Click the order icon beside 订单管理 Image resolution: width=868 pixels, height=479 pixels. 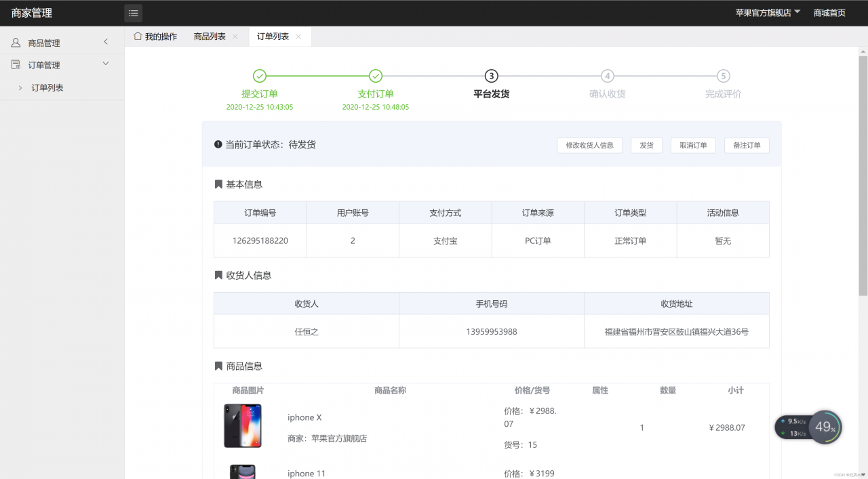(x=16, y=65)
